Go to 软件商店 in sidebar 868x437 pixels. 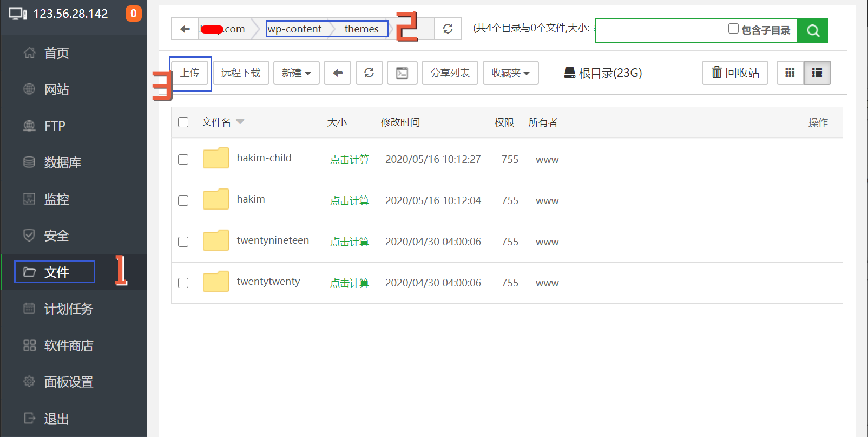[68, 345]
